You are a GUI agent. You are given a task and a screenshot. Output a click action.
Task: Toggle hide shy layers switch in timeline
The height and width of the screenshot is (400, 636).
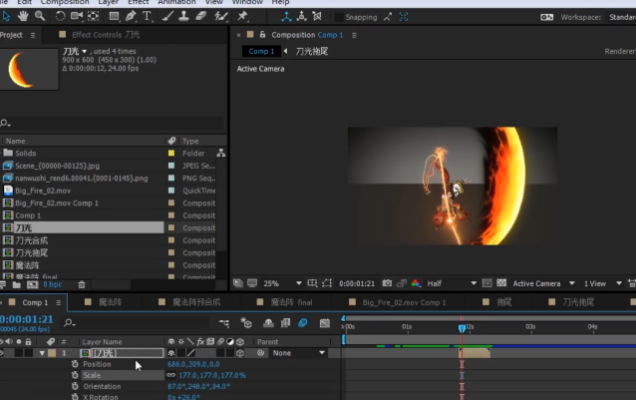click(x=268, y=323)
